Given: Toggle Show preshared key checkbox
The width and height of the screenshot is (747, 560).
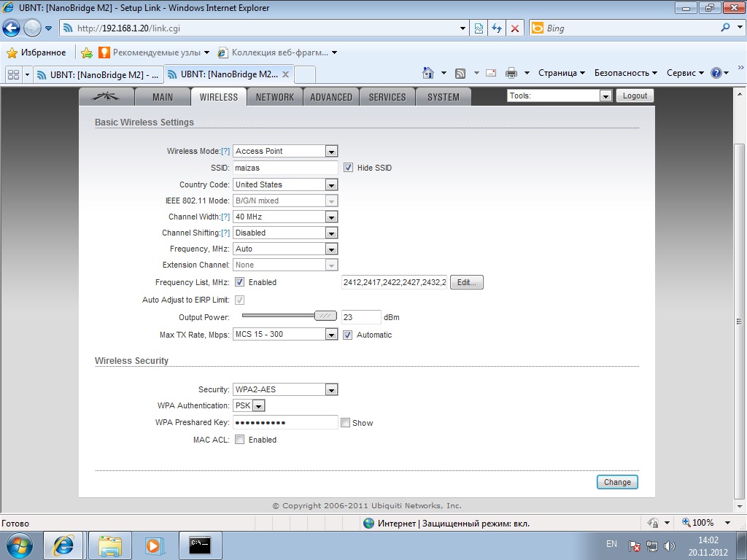Looking at the screenshot, I should click(x=345, y=422).
